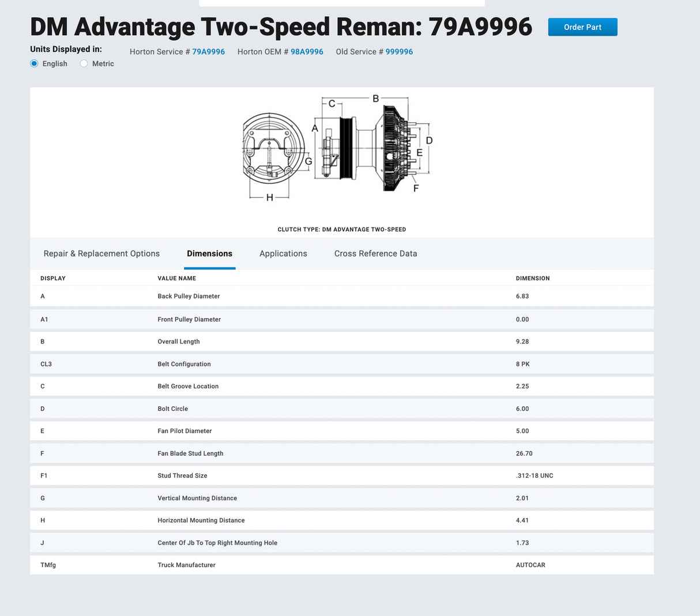The width and height of the screenshot is (700, 616).
Task: Switch to Repair & Replacement Options tab
Action: [x=101, y=254]
